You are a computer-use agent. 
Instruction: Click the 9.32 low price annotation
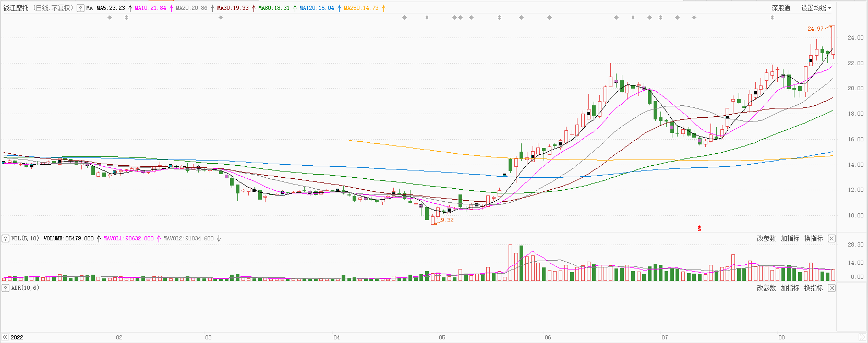click(x=447, y=220)
